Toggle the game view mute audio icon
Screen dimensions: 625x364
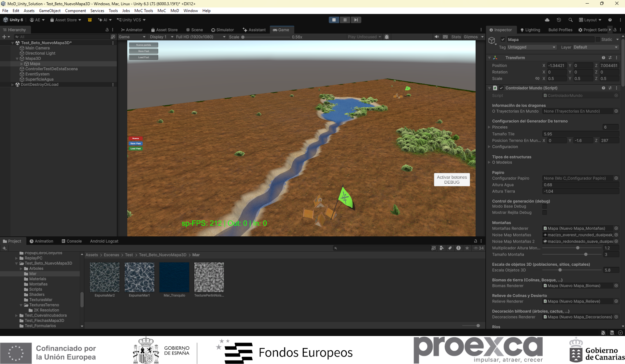pos(437,37)
